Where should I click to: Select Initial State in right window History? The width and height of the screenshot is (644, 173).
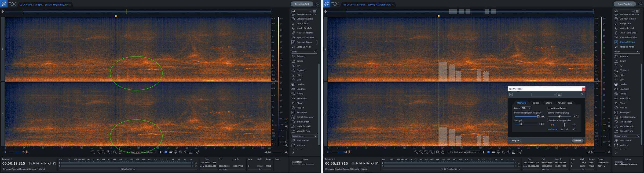pos(619,162)
